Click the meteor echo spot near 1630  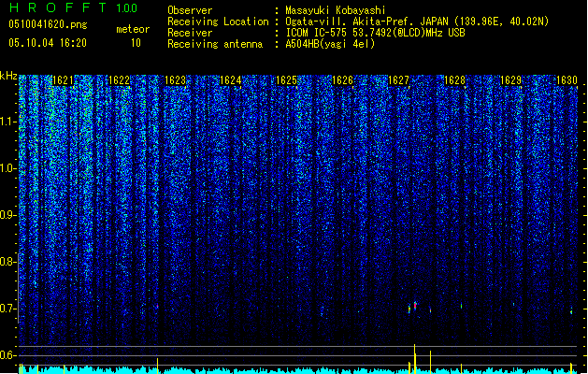[x=571, y=311]
